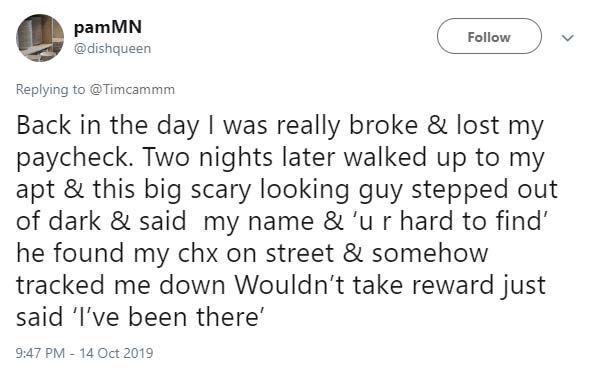This screenshot has height=372, width=593.
Task: Open pamMN's profile picture
Action: coord(40,38)
